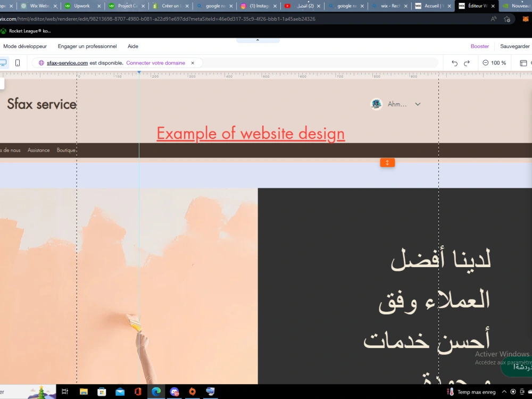Click Assistance in site navigation

pos(38,150)
